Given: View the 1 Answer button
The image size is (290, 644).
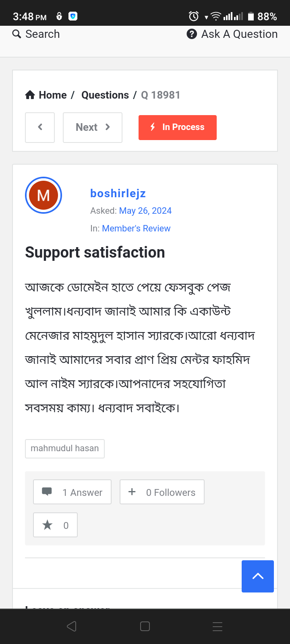Looking at the screenshot, I should pos(72,492).
